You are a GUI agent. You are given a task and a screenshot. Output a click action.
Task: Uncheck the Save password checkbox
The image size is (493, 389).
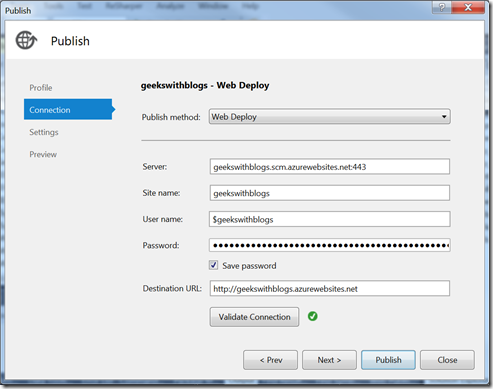pyautogui.click(x=214, y=265)
